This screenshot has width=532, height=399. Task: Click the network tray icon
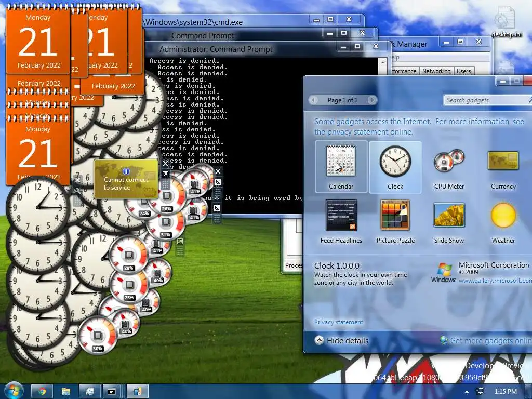[x=480, y=392]
